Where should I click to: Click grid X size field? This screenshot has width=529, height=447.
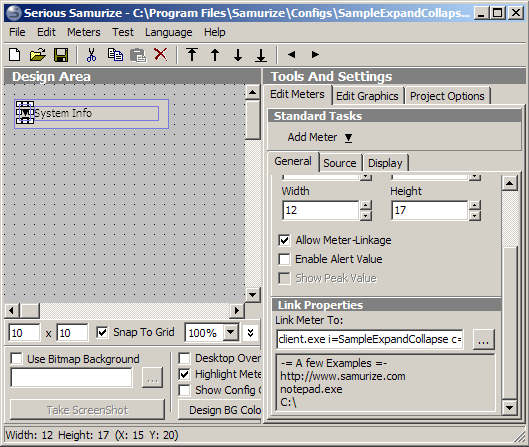[x=24, y=333]
